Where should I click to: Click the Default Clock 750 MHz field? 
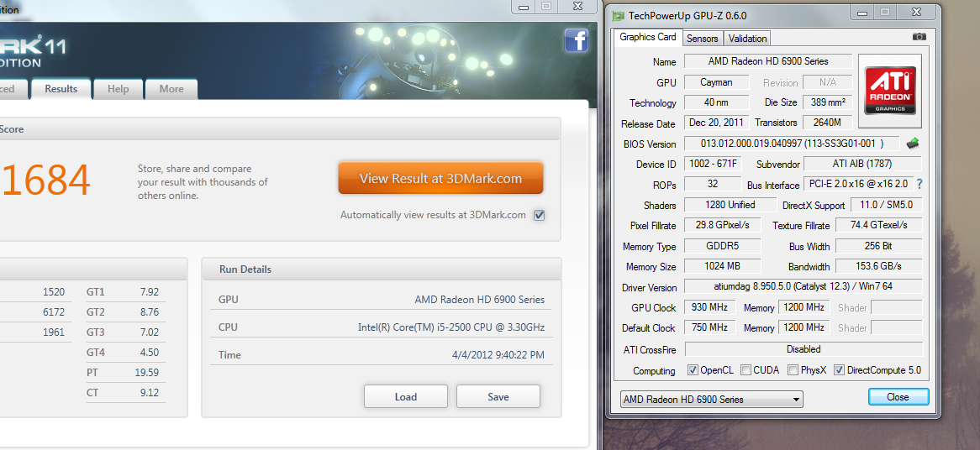pyautogui.click(x=710, y=327)
